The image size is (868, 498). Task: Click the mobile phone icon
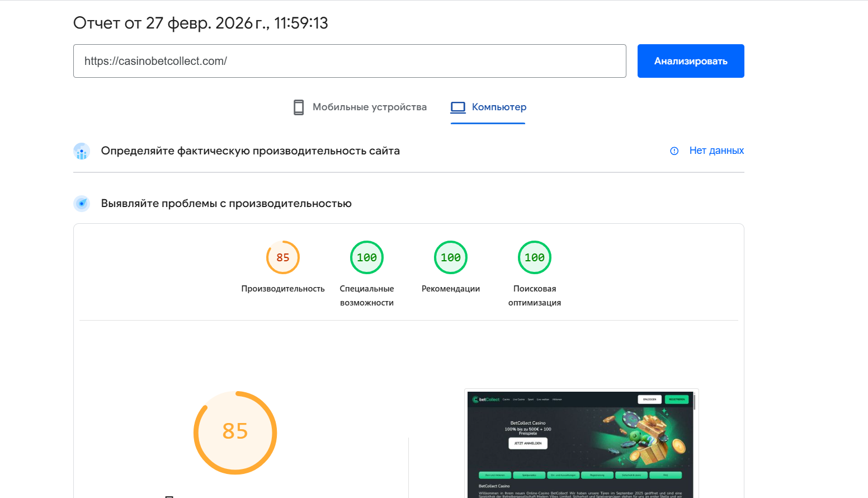pos(299,107)
